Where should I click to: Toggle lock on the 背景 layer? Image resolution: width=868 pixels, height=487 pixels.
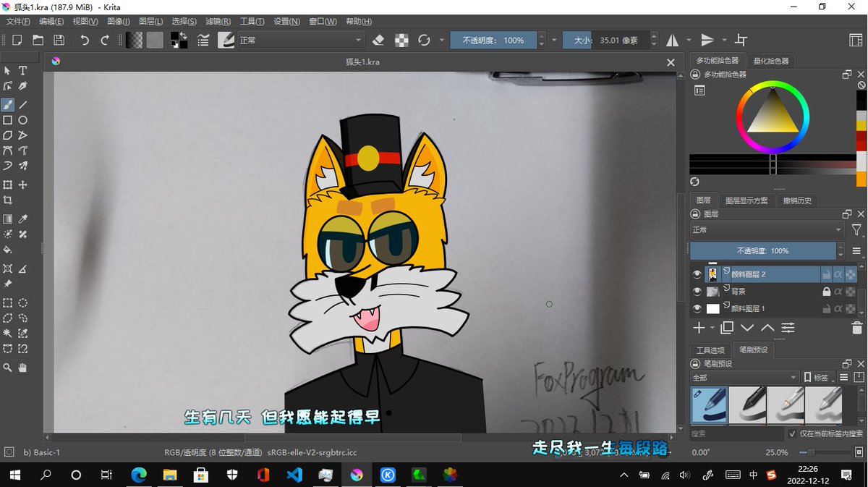826,292
